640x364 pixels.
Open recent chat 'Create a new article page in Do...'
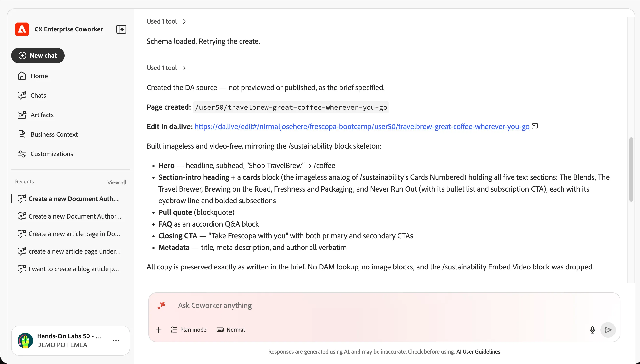(x=70, y=234)
